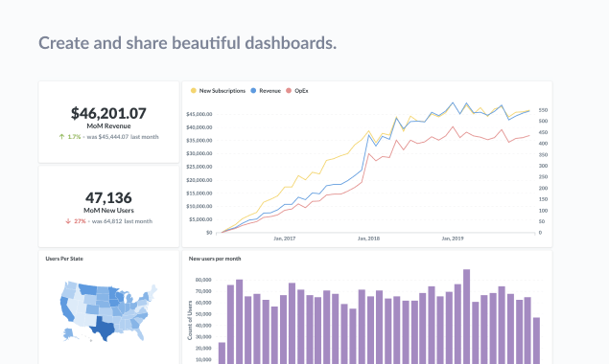Click the $45,000.00 axis label
The height and width of the screenshot is (364, 609).
199,114
